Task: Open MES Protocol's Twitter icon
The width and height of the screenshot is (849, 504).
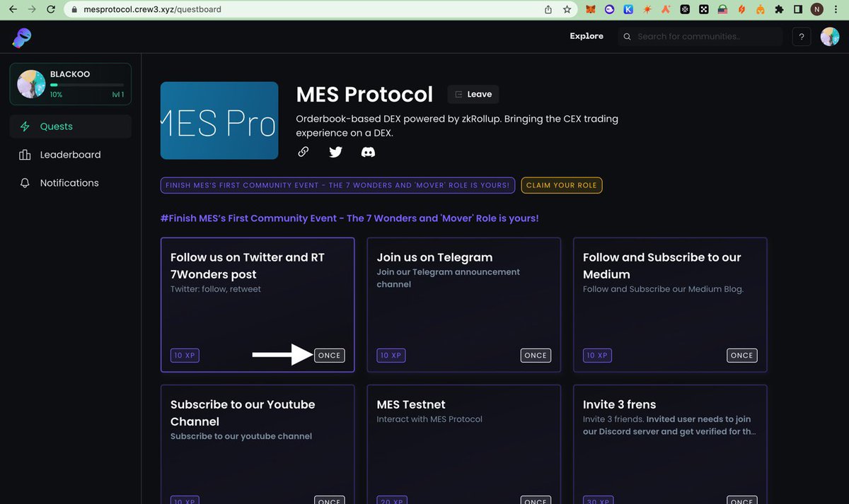Action: 335,151
